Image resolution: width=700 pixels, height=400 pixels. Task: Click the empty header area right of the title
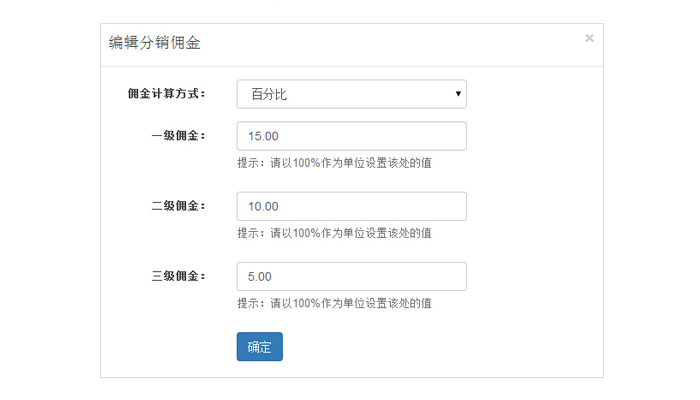(x=400, y=44)
